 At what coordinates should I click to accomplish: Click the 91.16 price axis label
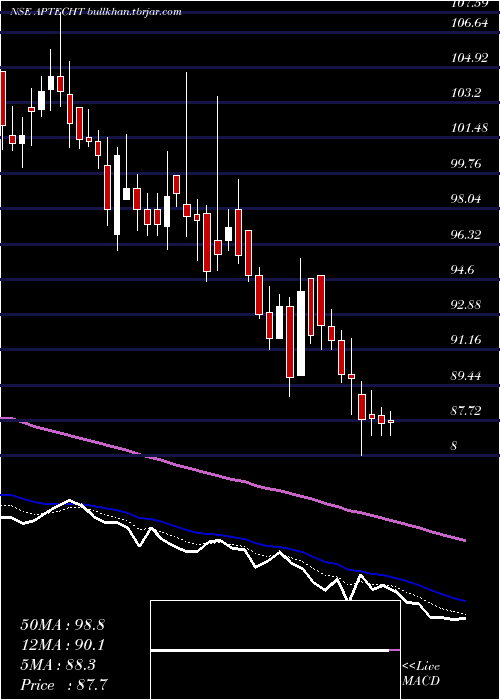pyautogui.click(x=467, y=340)
